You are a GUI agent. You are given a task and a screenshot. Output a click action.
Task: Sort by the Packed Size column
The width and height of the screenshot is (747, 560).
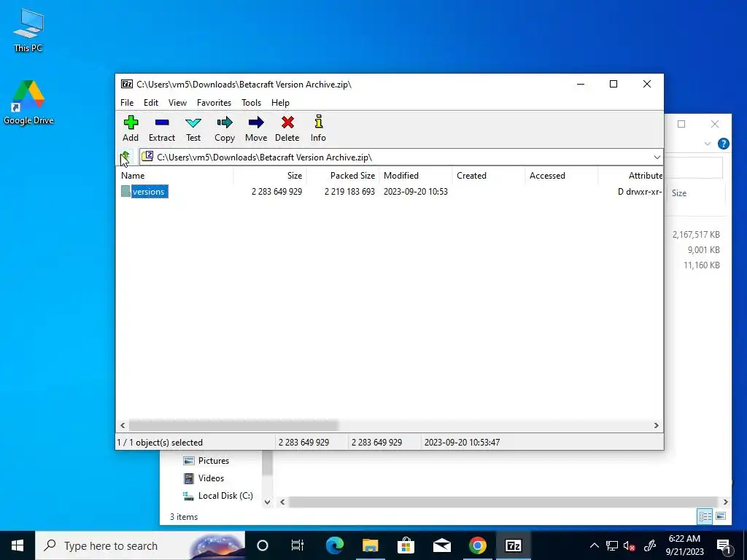(x=343, y=176)
